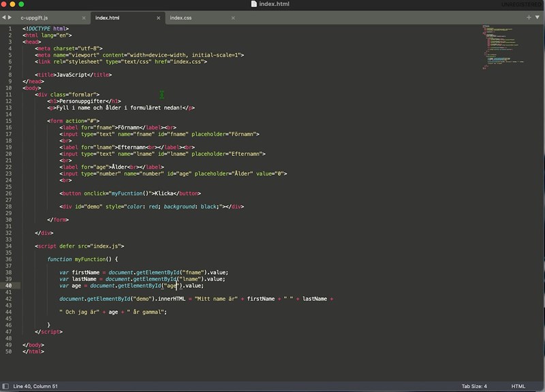Screen dimensions: 545x392
Task: Close the index.css tab
Action: pos(232,17)
